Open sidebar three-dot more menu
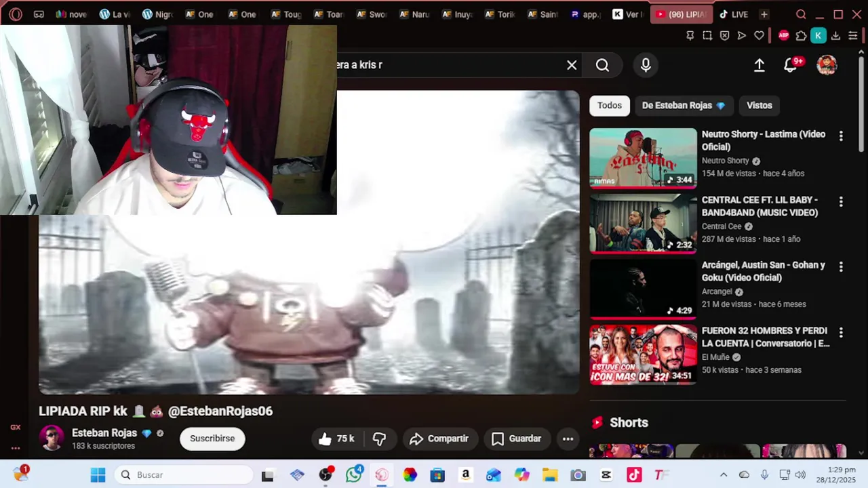The height and width of the screenshot is (488, 868). 16,448
